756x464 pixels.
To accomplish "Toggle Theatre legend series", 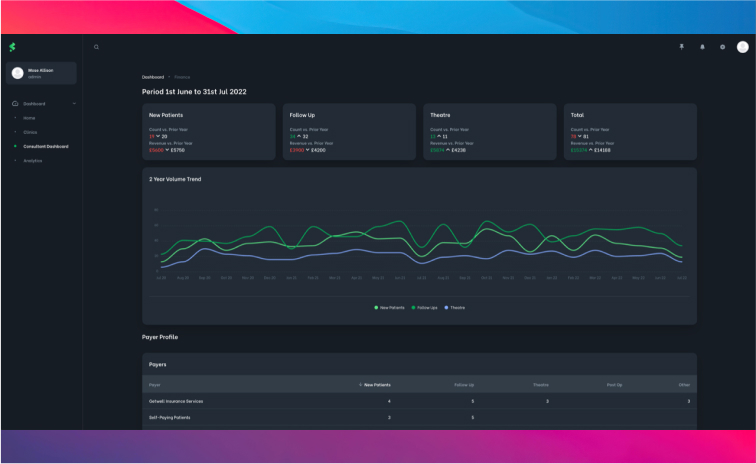I will click(455, 307).
